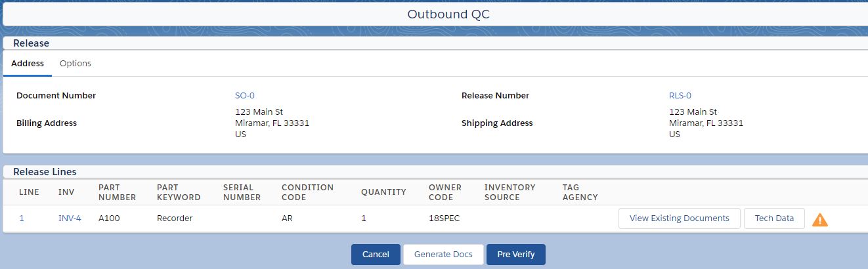Click the Quantity column header
868x269 pixels.
click(x=383, y=192)
